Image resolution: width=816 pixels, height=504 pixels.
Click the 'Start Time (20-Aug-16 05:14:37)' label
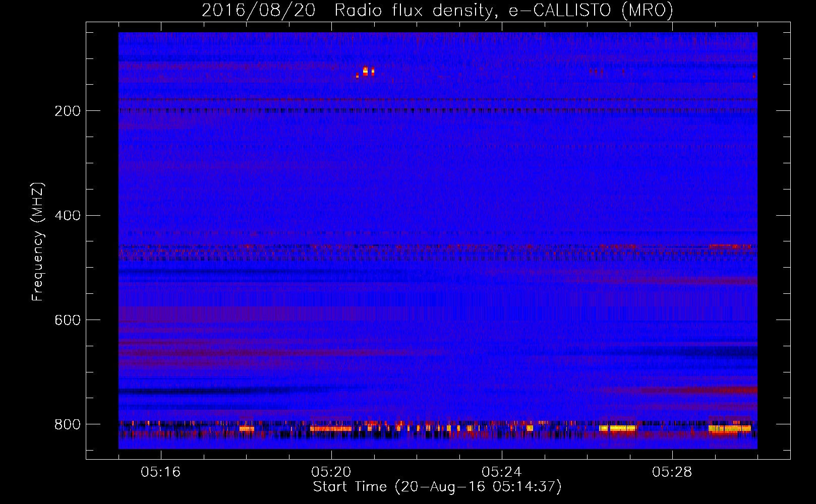coord(437,487)
